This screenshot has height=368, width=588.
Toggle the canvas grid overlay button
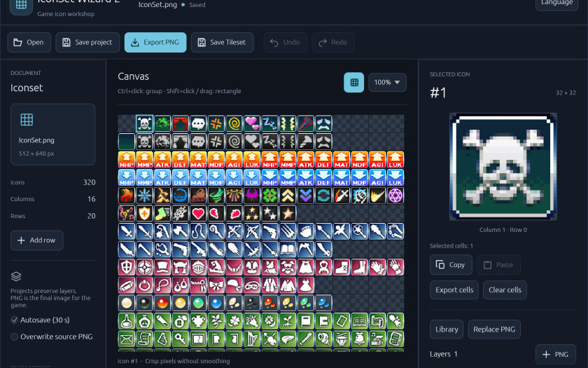click(x=354, y=82)
